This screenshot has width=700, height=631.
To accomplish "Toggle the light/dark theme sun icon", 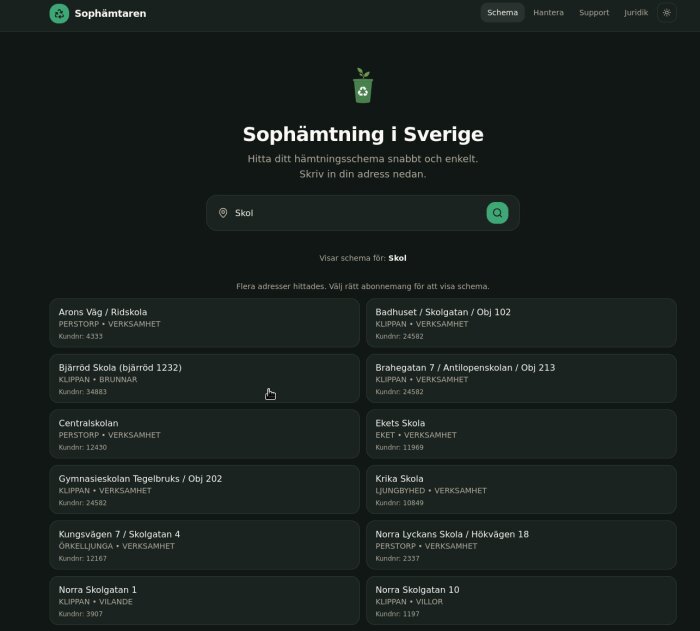I will coord(666,13).
